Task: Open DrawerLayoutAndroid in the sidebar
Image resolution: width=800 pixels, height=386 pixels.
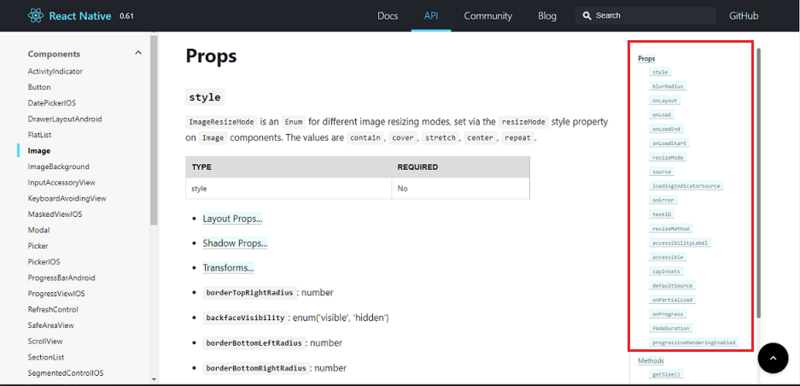Action: pos(65,119)
